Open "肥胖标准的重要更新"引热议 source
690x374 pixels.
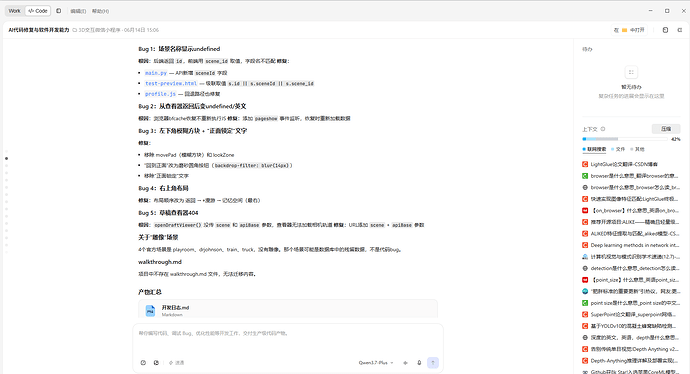coord(631,291)
